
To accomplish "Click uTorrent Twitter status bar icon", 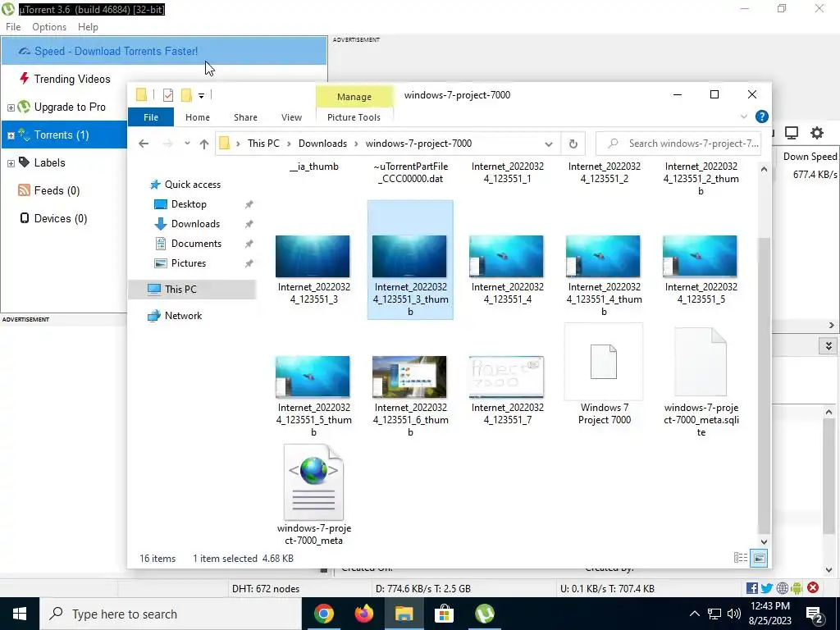I will click(x=767, y=588).
